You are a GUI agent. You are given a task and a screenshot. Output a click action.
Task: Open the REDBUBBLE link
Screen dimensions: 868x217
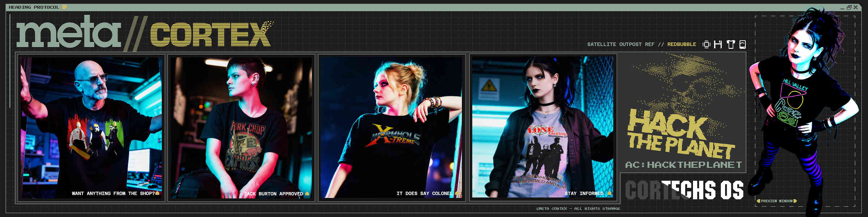coord(682,44)
